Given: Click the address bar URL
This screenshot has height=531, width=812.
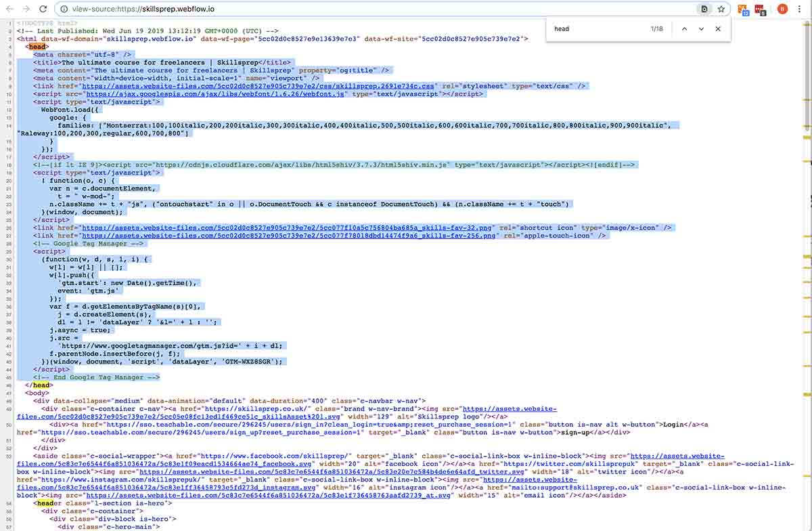Looking at the screenshot, I should tap(169, 9).
